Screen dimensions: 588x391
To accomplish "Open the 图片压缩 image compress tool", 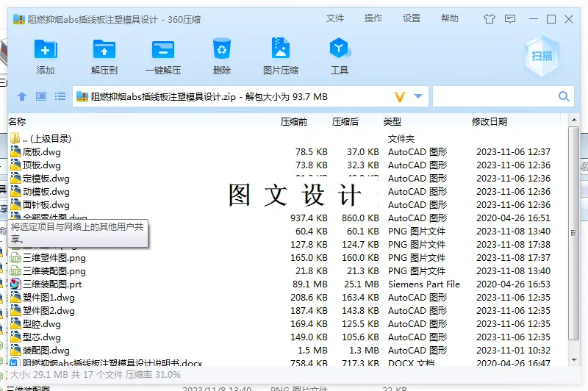I will tap(281, 48).
